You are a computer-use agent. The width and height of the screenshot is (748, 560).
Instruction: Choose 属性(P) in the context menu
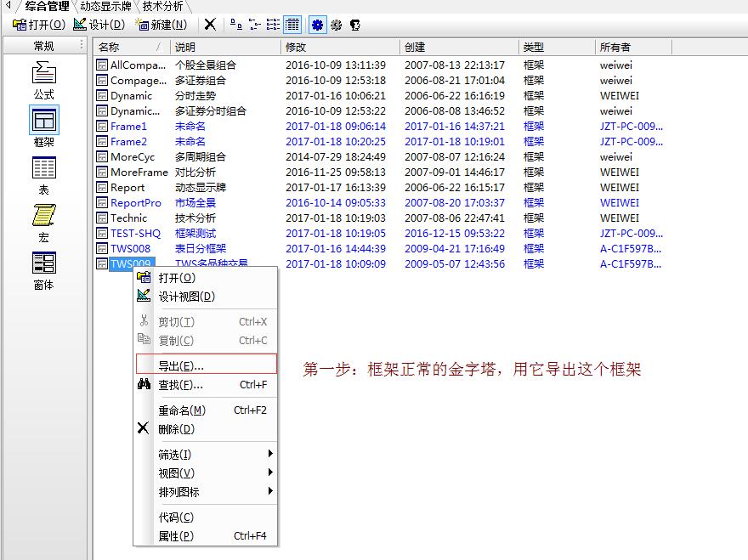206,535
